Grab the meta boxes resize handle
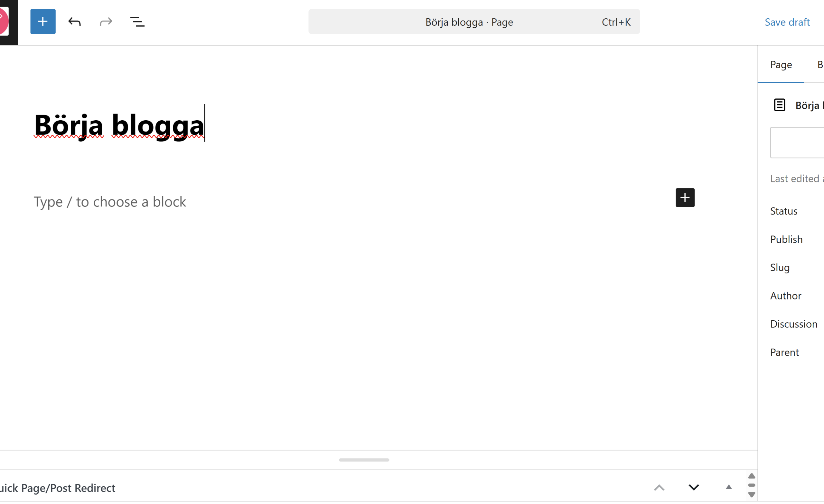This screenshot has width=824, height=504. pyautogui.click(x=364, y=460)
